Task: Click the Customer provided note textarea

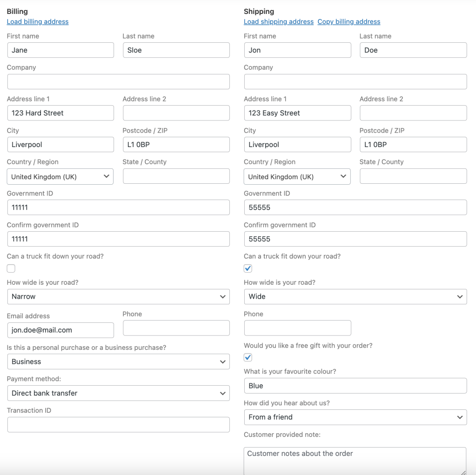Action: tap(355, 460)
